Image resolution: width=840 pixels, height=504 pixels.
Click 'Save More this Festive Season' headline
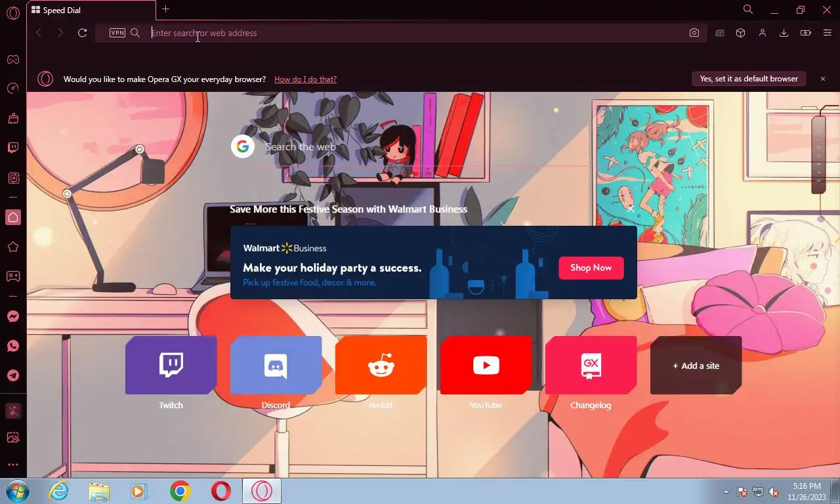[348, 209]
